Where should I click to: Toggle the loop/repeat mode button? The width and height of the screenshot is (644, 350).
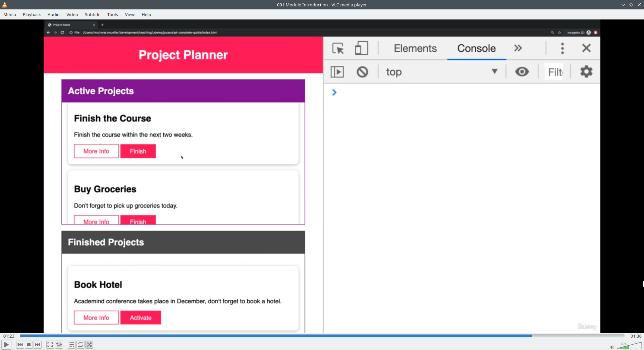click(x=80, y=345)
